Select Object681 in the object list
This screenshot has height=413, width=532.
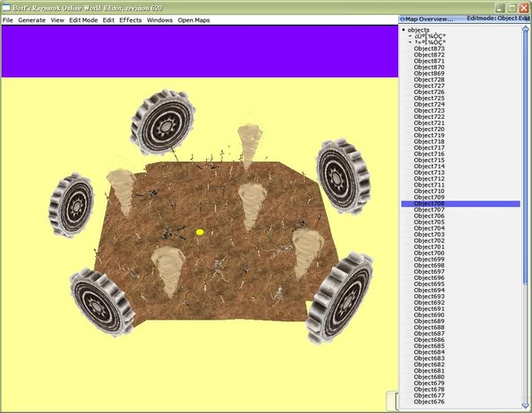click(x=429, y=371)
